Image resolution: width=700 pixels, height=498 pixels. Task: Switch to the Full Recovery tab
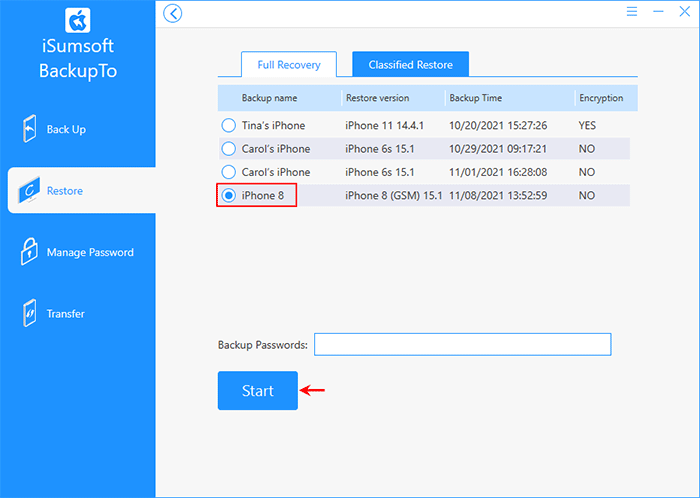[289, 65]
